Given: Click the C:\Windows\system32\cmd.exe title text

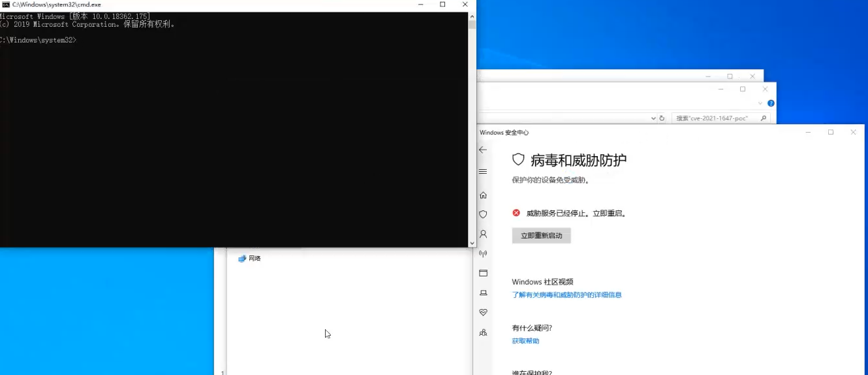Looking at the screenshot, I should coord(56,4).
